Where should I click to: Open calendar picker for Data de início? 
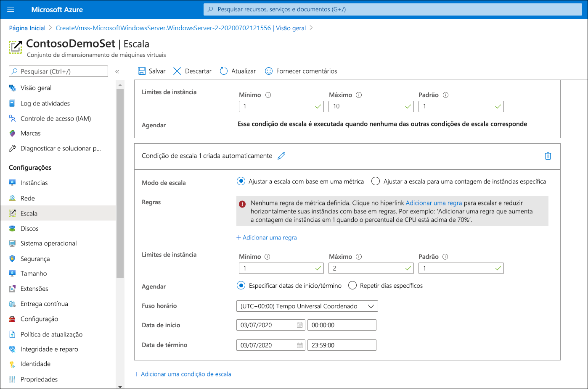299,325
